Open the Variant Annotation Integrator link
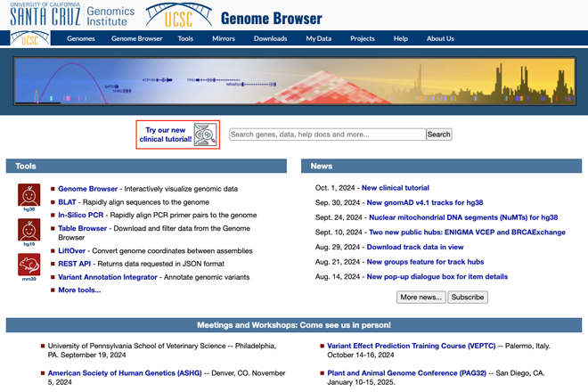Screen dimensions: 588x392 [x=108, y=277]
